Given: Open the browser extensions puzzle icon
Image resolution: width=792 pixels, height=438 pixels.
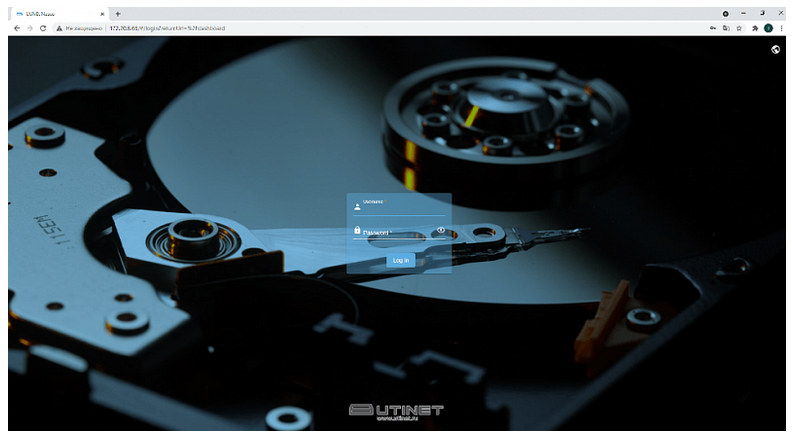Looking at the screenshot, I should point(754,28).
